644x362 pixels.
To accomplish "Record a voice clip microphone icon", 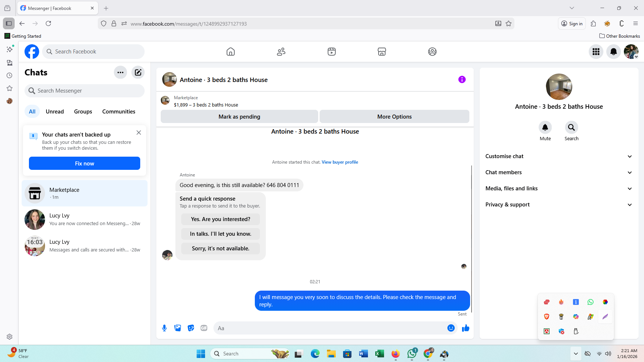I will click(164, 328).
